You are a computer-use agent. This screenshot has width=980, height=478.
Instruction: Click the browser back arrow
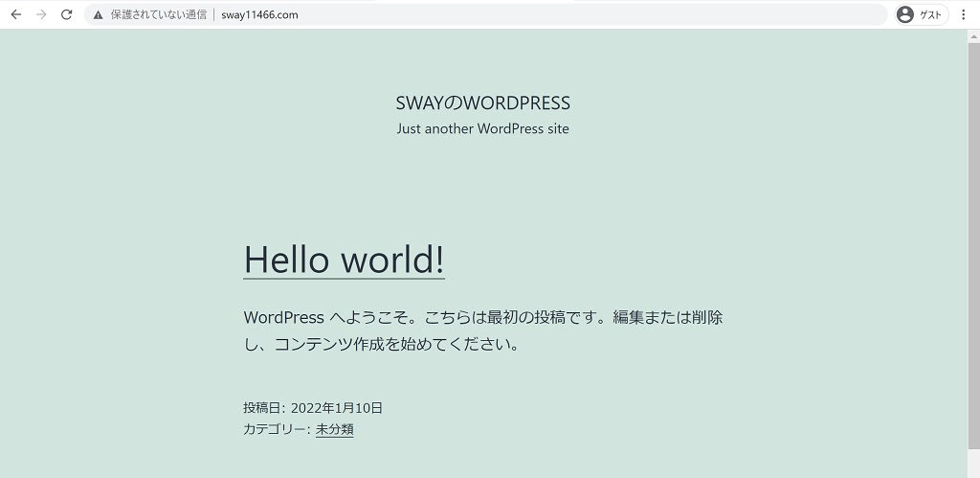(x=16, y=14)
